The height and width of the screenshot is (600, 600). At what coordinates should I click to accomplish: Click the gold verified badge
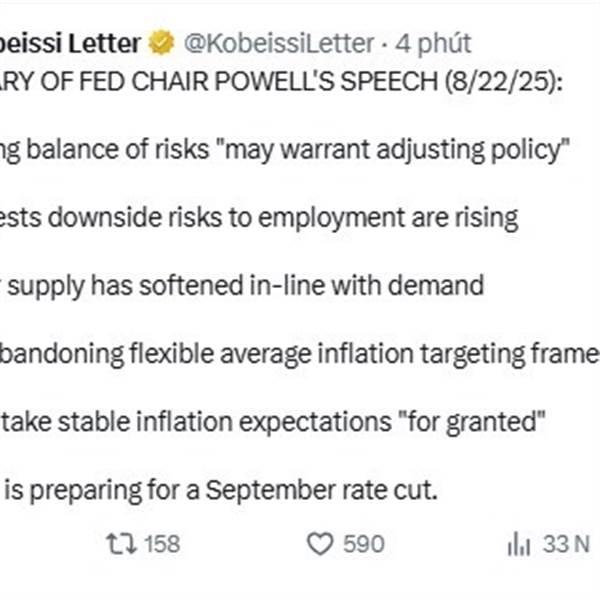pyautogui.click(x=161, y=43)
